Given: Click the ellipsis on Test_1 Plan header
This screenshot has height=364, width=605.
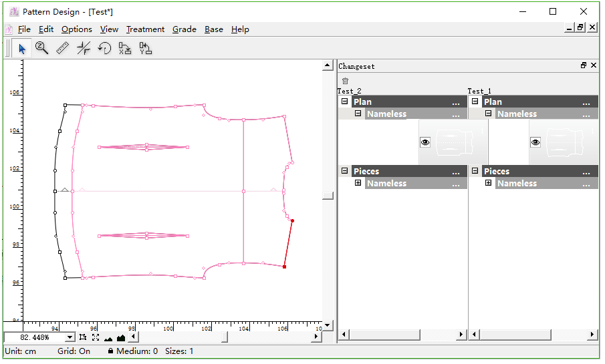Looking at the screenshot, I should tap(586, 102).
